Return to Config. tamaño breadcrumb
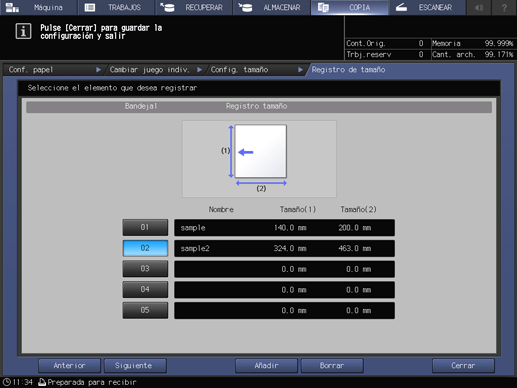This screenshot has height=388, width=517. [256, 70]
